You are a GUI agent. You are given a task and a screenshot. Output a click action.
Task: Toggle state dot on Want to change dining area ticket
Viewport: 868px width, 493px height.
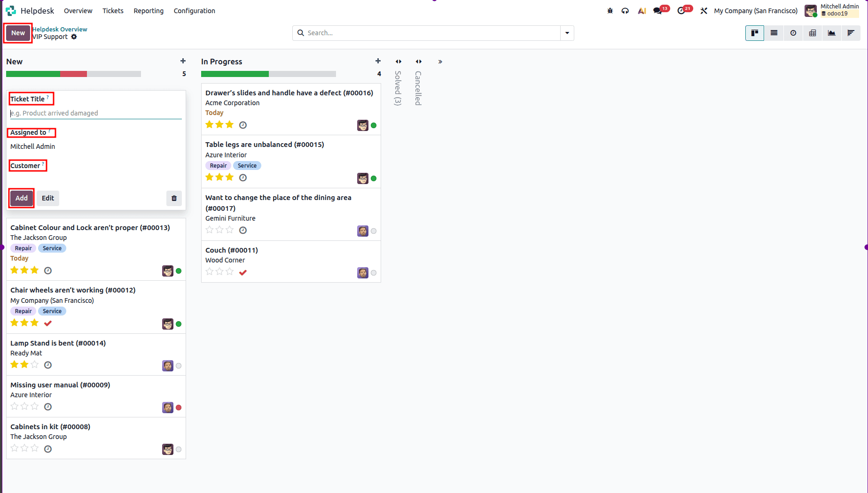click(374, 231)
